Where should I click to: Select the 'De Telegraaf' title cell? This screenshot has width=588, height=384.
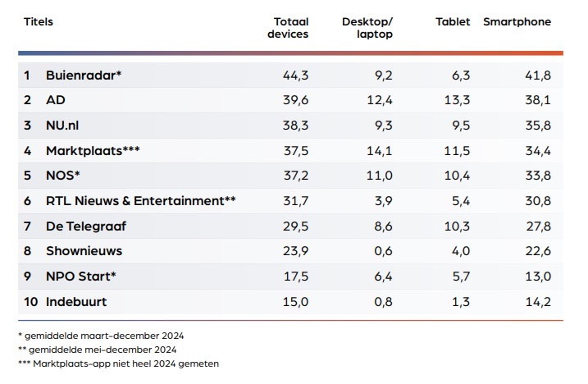pos(86,226)
